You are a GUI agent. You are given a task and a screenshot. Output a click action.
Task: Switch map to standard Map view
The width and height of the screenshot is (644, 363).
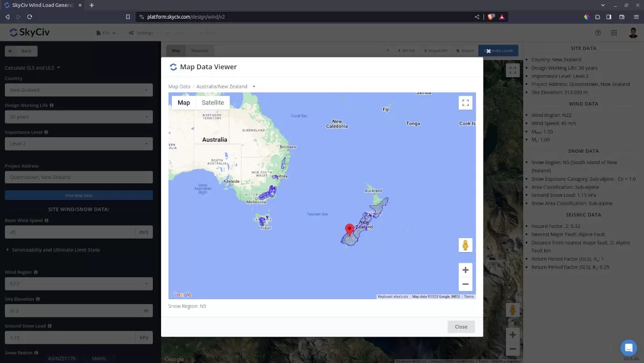click(184, 103)
